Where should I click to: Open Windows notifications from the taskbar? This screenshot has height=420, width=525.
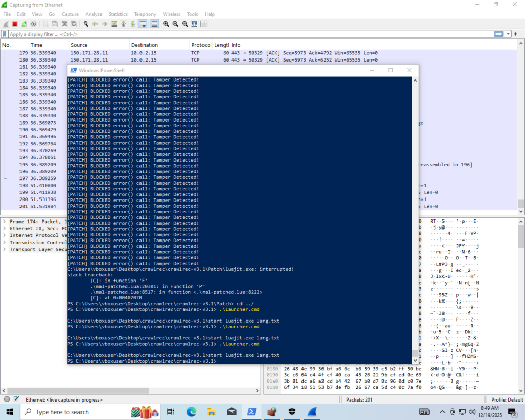[511, 412]
